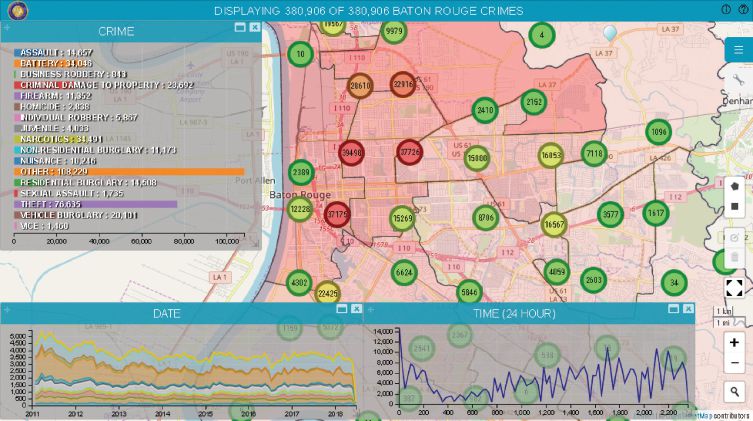Click the Baton Rouge city logo
This screenshot has width=753, height=421.
coord(15,10)
